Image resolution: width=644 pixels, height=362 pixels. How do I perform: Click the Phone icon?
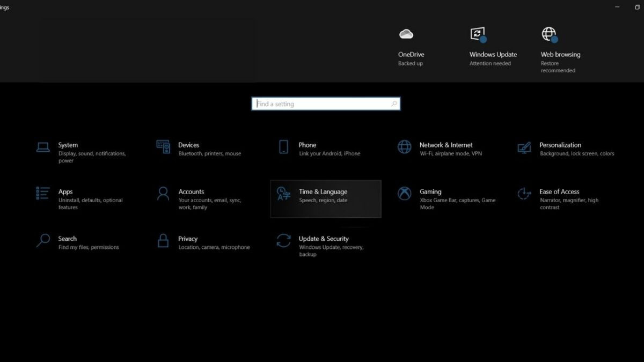coord(283,147)
